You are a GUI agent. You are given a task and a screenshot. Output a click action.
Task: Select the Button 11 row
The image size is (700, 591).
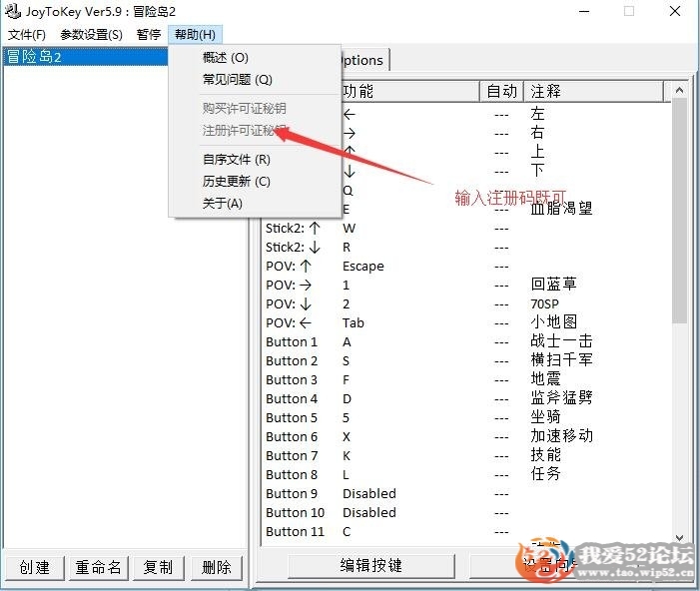[x=464, y=532]
